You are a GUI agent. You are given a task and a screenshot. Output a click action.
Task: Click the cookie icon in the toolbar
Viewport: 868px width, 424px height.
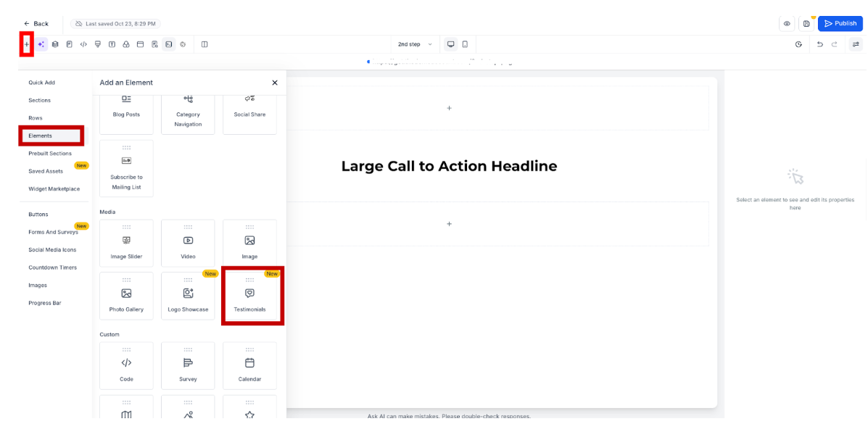(x=183, y=44)
